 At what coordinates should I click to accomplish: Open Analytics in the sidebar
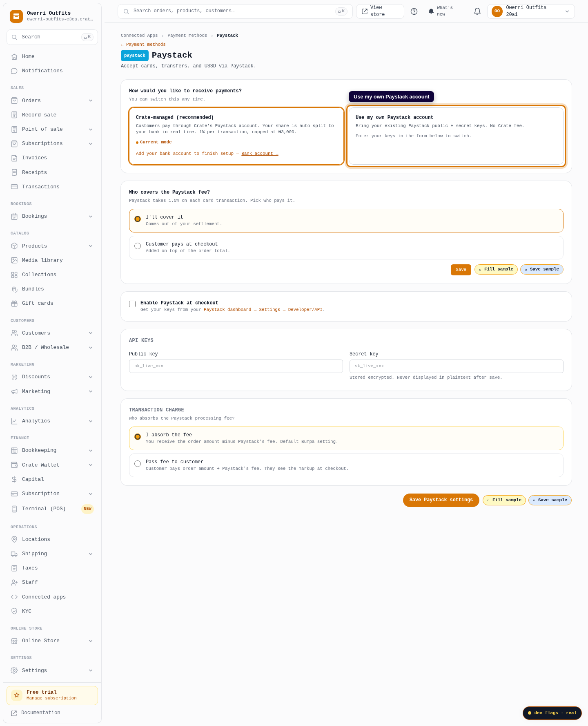click(x=52, y=421)
